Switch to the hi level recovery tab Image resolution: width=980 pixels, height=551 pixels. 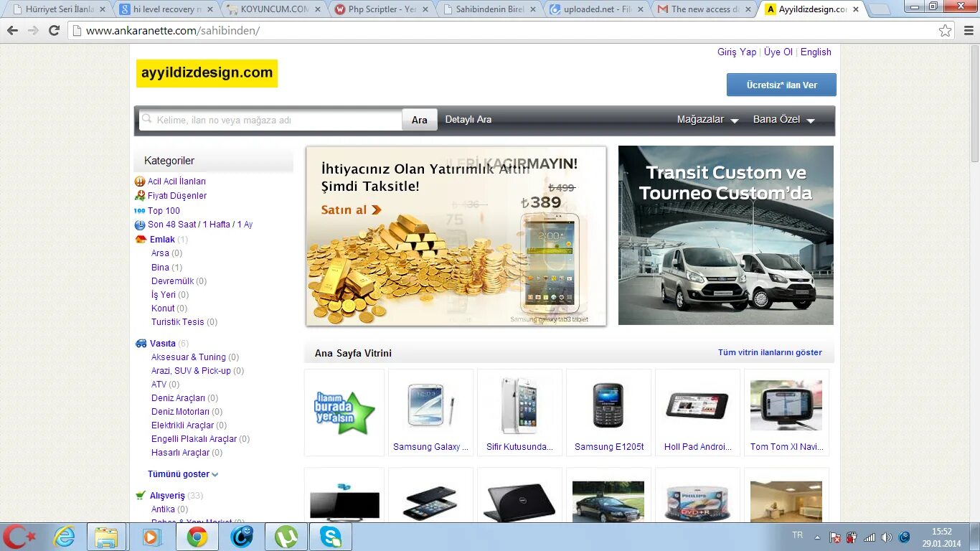click(x=166, y=9)
